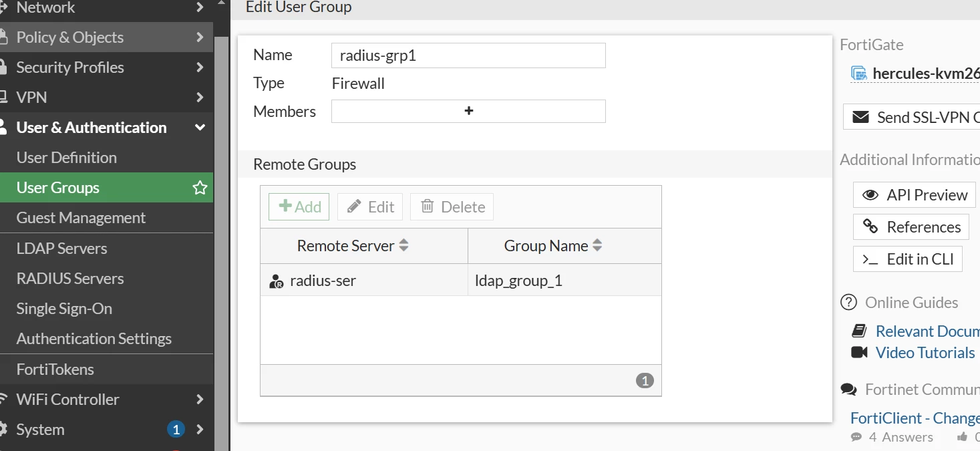980x451 pixels.
Task: Open FortiTokens in the sidebar
Action: click(x=55, y=369)
